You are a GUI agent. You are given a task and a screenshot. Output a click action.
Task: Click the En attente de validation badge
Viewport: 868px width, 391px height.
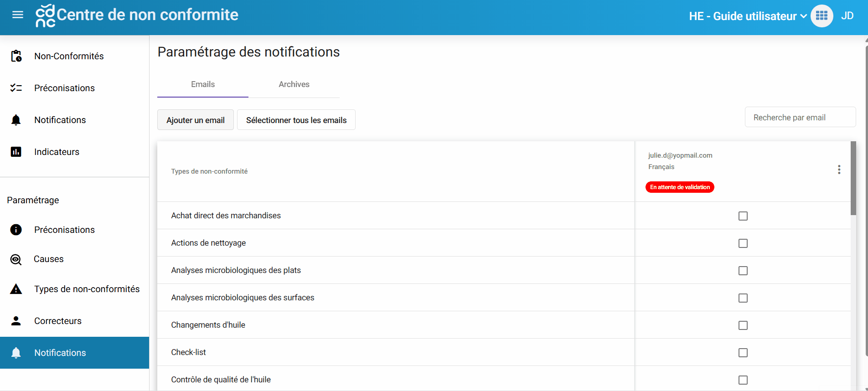pos(680,187)
